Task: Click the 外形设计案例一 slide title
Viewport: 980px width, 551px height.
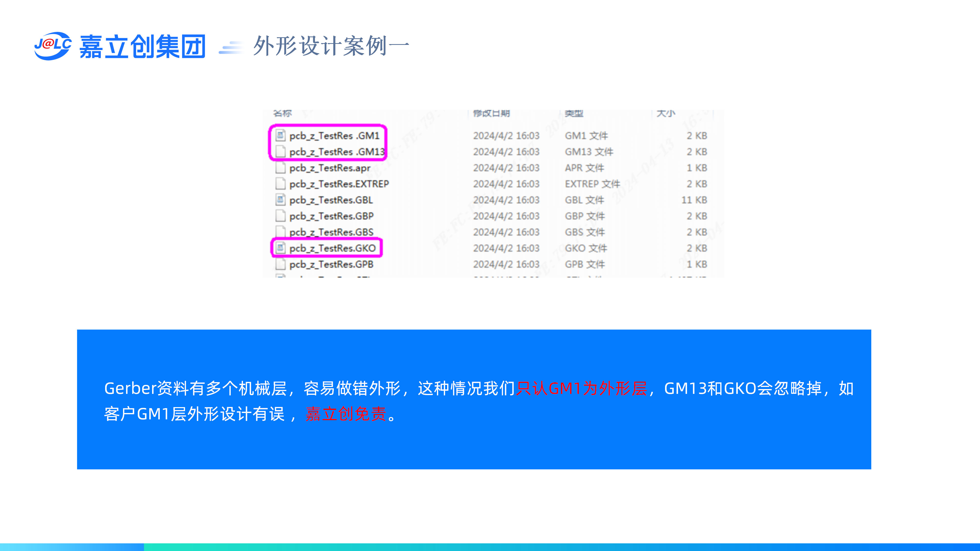Action: click(331, 46)
